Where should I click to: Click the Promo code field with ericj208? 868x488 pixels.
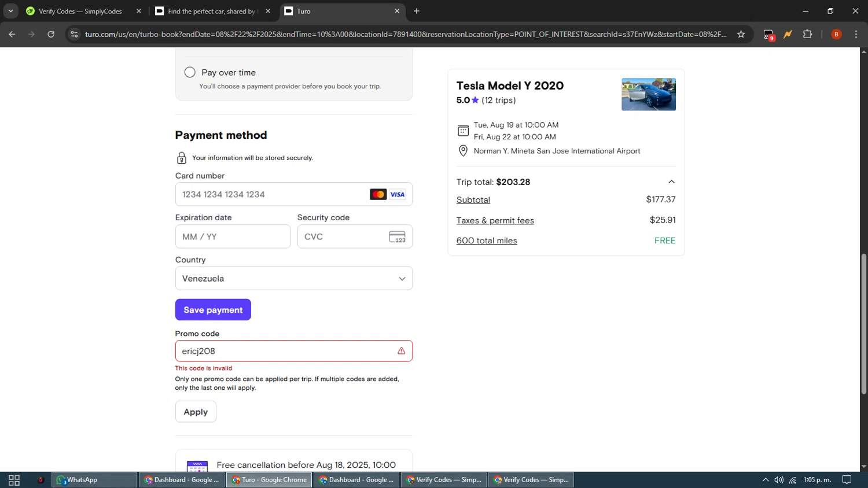click(x=293, y=351)
